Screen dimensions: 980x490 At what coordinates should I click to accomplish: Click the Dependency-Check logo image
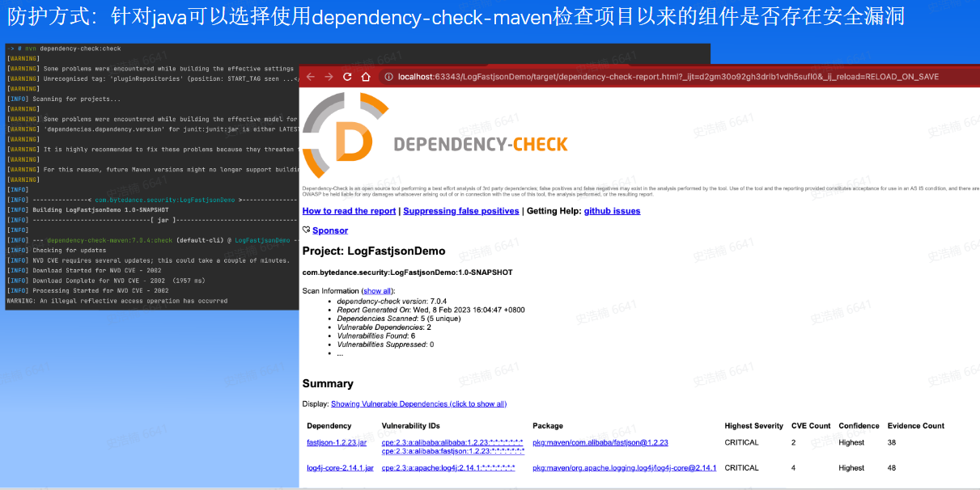point(435,135)
